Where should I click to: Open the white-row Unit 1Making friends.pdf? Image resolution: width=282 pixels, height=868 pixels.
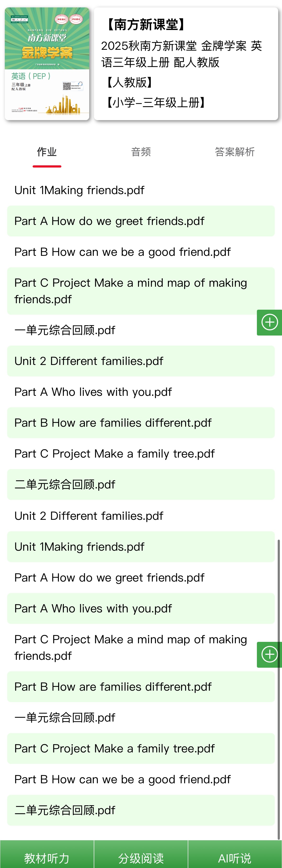79,190
